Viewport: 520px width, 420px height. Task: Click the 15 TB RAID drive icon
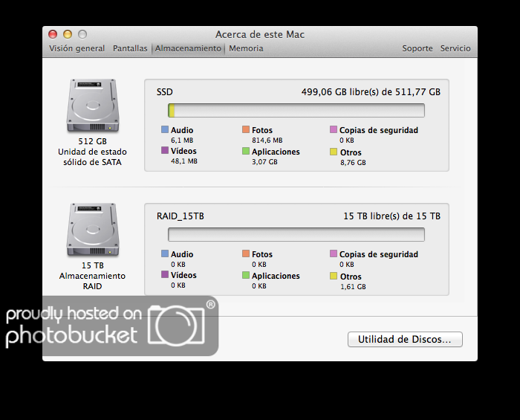coord(93,230)
